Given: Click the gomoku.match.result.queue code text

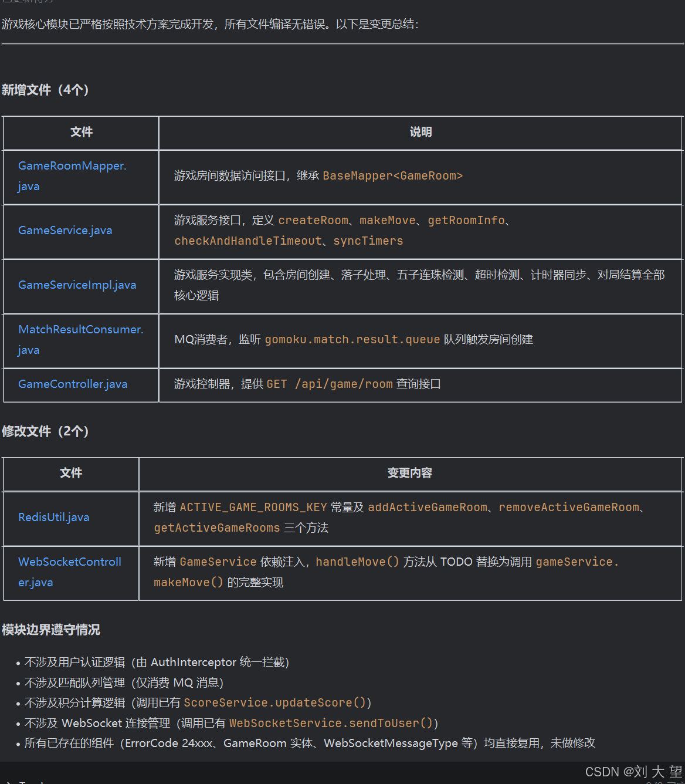Looking at the screenshot, I should 352,340.
